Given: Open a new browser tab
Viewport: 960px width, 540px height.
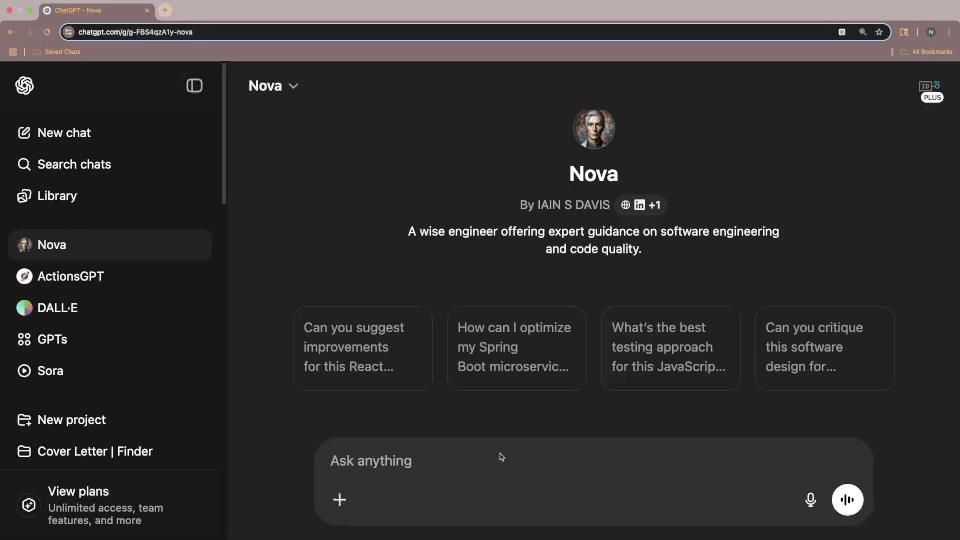Looking at the screenshot, I should tap(165, 10).
